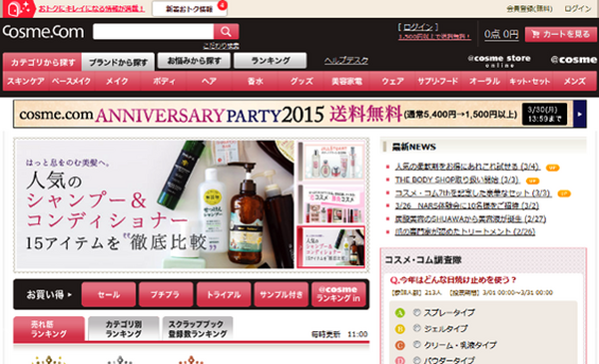Image resolution: width=599 pixels, height=364 pixels.
Task: Open the THE BODY SHOP news link
Action: pyautogui.click(x=457, y=180)
